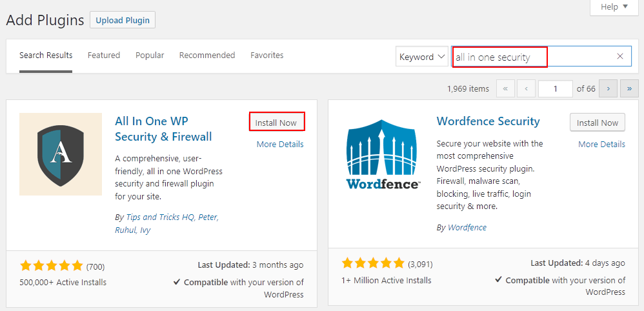Screen dimensions: 644x311
Task: Open the All In One WP Security & Firewall title
Action: 163,128
